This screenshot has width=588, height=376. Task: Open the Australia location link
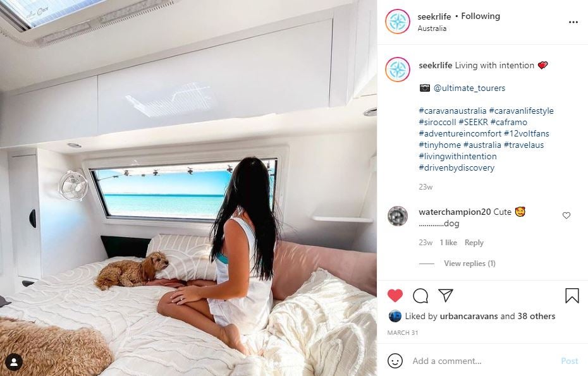tap(432, 28)
